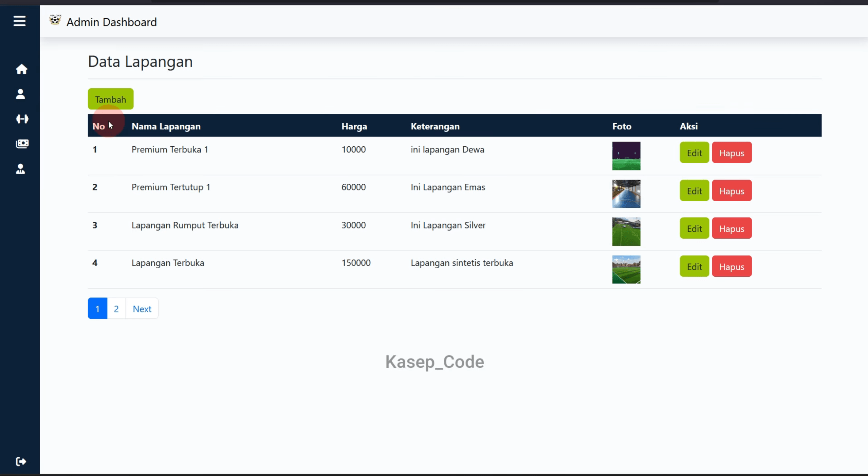Open the Premium Terbuka 1 photo thumbnail

(x=626, y=156)
